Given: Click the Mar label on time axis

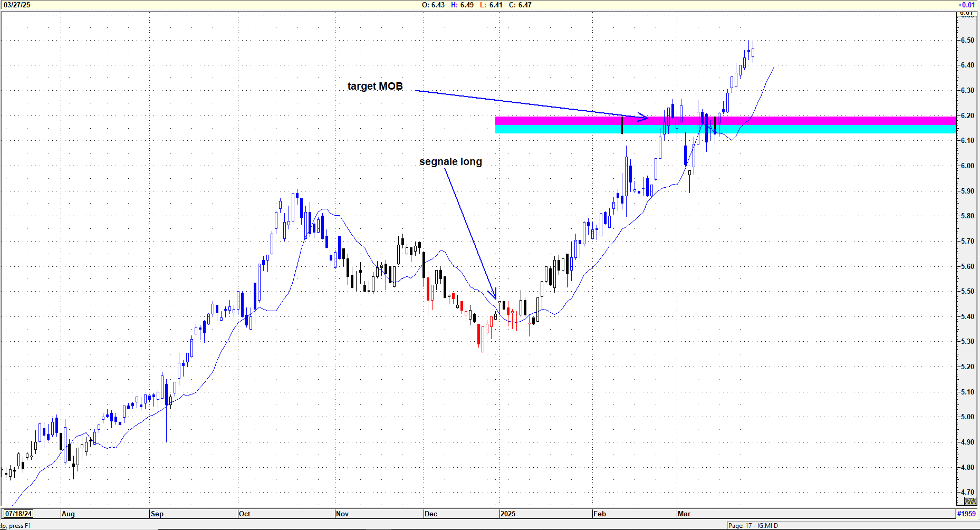Looking at the screenshot, I should pos(684,514).
